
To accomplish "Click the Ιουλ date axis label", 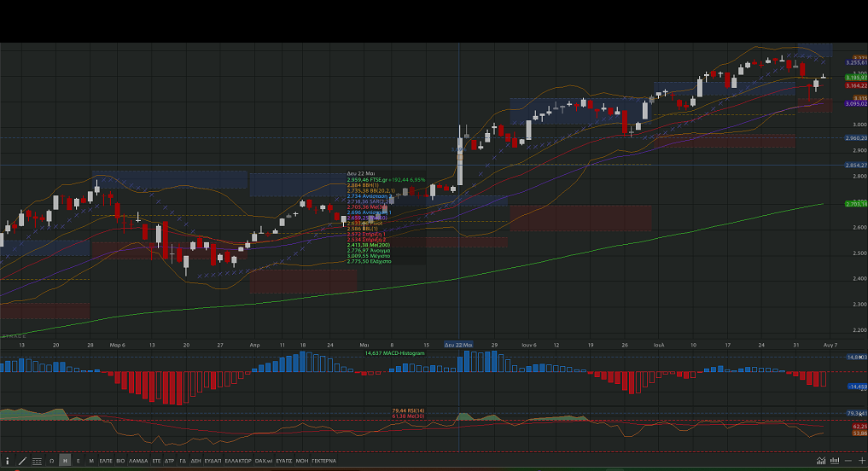I will point(659,345).
